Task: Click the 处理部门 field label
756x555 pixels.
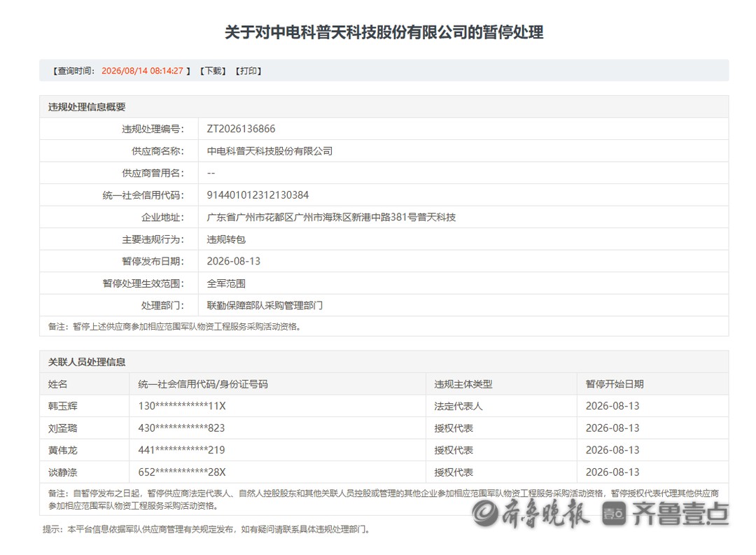Action: [x=162, y=306]
